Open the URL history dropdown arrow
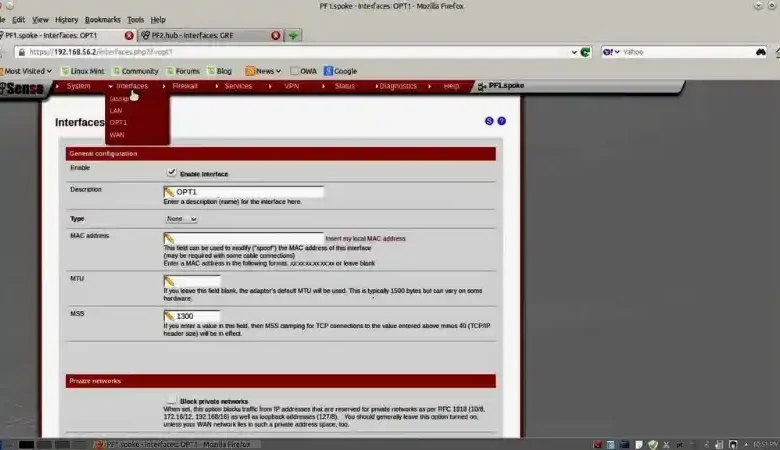Screen dimensions: 780x450 pos(574,52)
